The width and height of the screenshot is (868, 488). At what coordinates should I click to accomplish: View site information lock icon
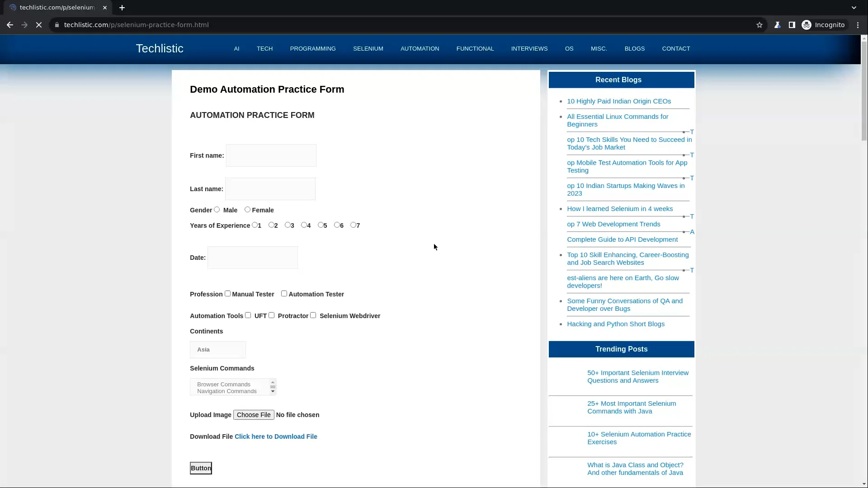coord(57,25)
